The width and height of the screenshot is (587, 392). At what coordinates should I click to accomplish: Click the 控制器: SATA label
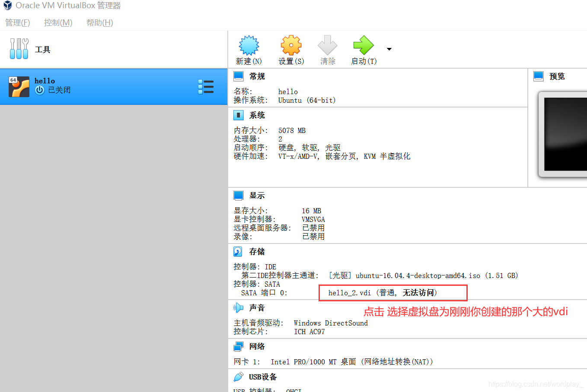click(x=257, y=284)
